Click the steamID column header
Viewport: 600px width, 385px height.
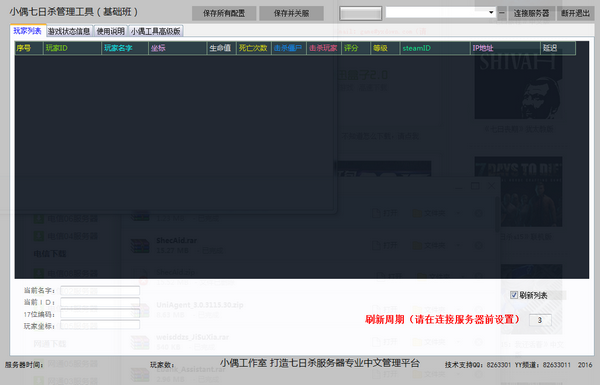[435, 48]
